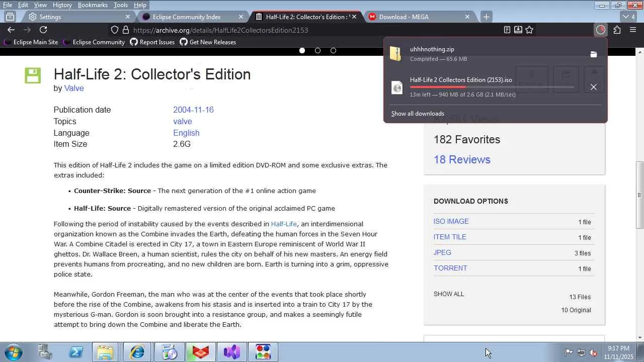Select the ITEM TILE download option

450,237
